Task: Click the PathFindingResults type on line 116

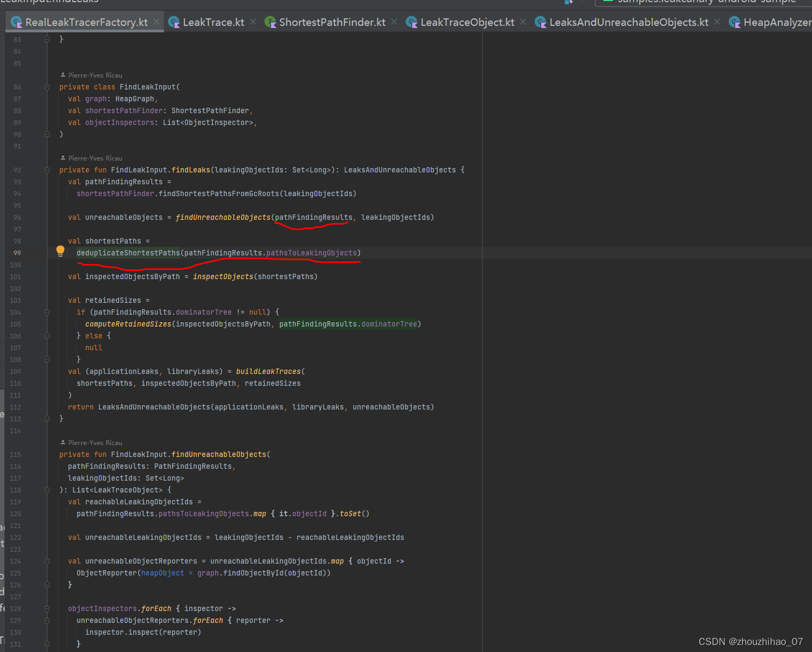Action: (x=193, y=466)
